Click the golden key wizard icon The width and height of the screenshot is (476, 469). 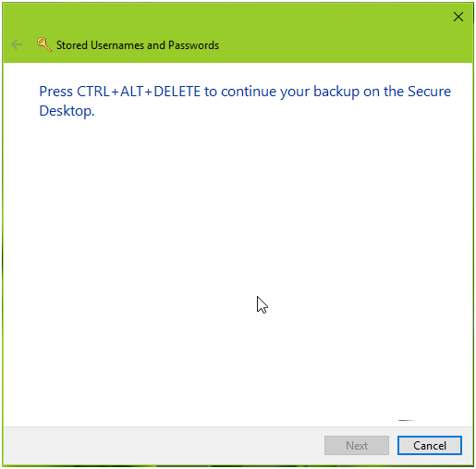pyautogui.click(x=43, y=44)
